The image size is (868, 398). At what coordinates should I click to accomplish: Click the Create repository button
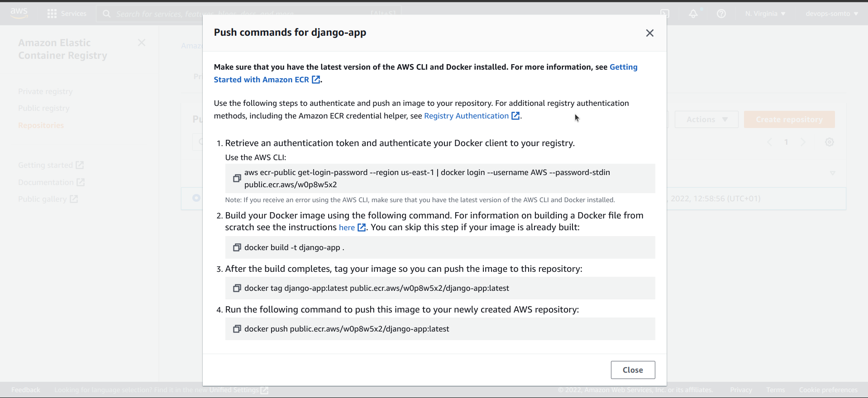(x=789, y=119)
